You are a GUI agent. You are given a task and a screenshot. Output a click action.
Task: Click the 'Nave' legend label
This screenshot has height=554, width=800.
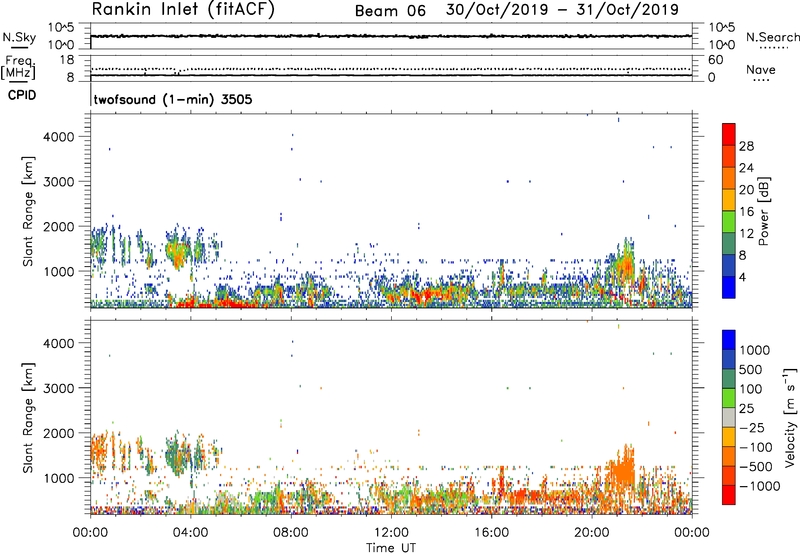point(760,69)
